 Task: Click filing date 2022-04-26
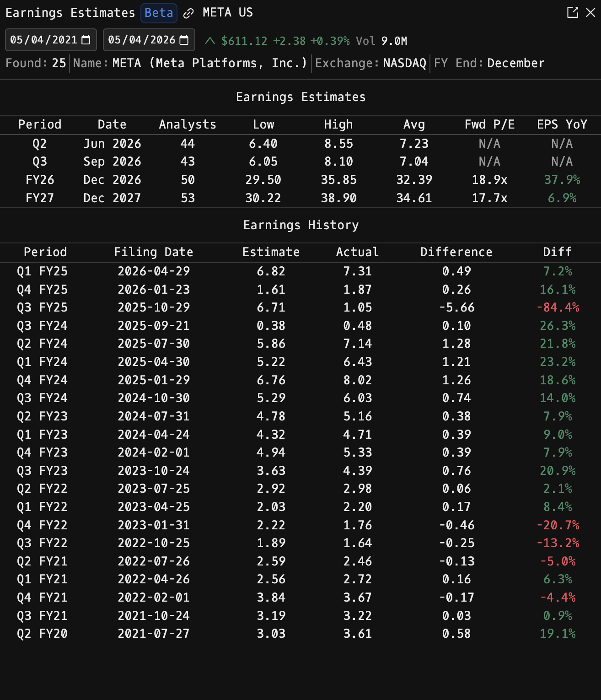(154, 579)
